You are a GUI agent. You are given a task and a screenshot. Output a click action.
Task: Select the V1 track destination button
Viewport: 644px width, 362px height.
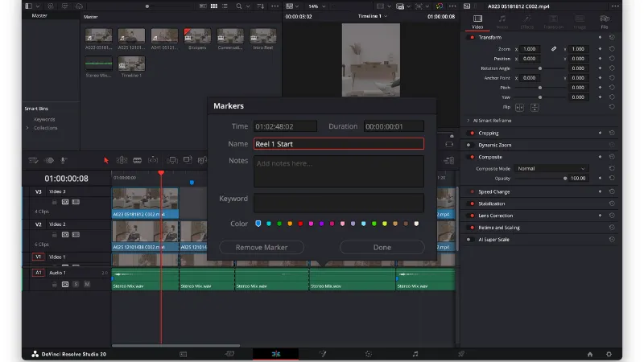click(x=38, y=257)
